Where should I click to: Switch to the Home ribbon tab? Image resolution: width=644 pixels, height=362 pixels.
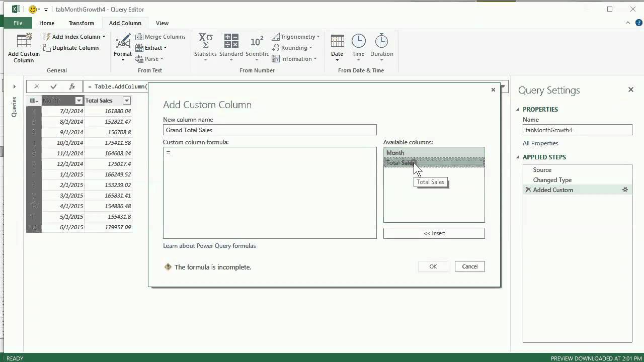[x=47, y=23]
